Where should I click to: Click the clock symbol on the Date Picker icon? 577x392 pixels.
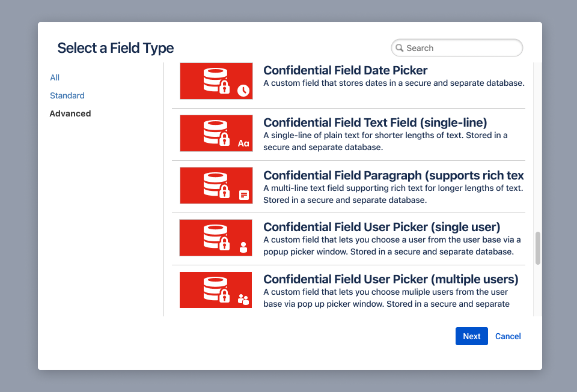click(243, 90)
